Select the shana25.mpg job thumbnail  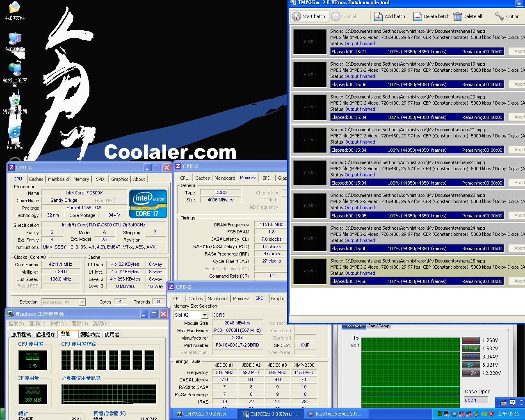tap(310, 271)
